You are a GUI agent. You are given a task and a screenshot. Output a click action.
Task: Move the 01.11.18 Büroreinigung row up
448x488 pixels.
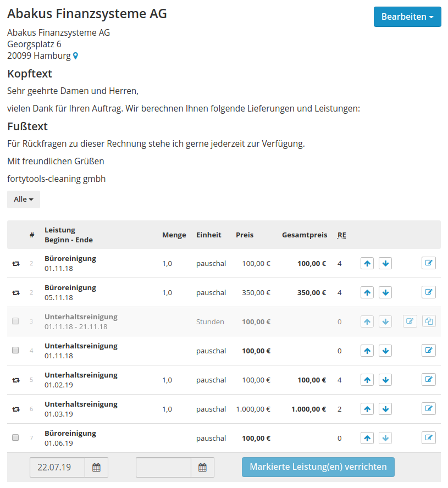click(x=368, y=264)
